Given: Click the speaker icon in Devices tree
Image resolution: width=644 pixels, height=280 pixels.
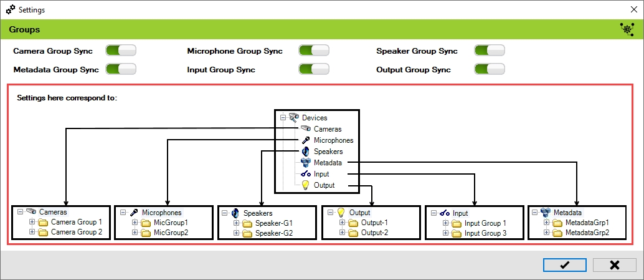Looking at the screenshot, I should [305, 152].
